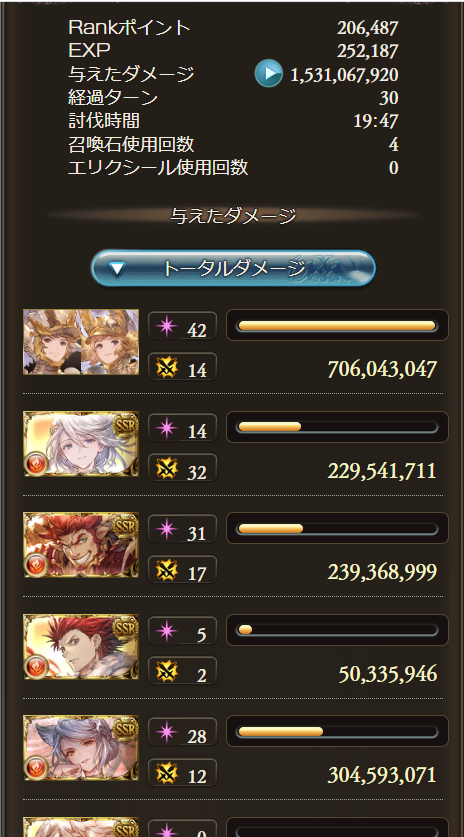
Task: Click the yellow attack icon showing 14 for main character
Action: click(x=167, y=367)
